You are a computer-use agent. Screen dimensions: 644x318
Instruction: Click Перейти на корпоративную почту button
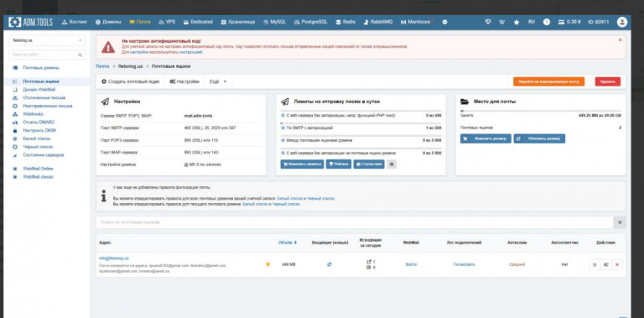pos(548,81)
